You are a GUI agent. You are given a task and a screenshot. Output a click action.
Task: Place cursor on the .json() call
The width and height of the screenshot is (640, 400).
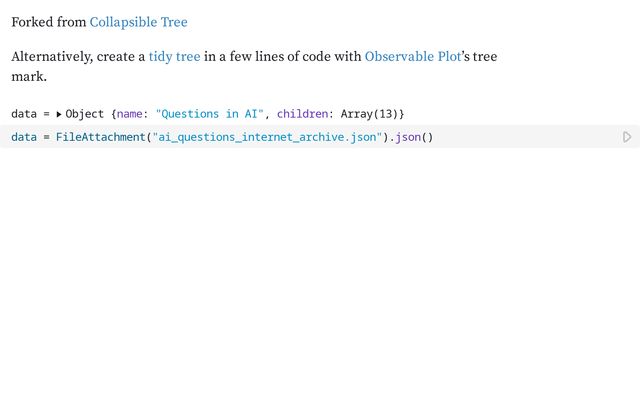tap(410, 137)
